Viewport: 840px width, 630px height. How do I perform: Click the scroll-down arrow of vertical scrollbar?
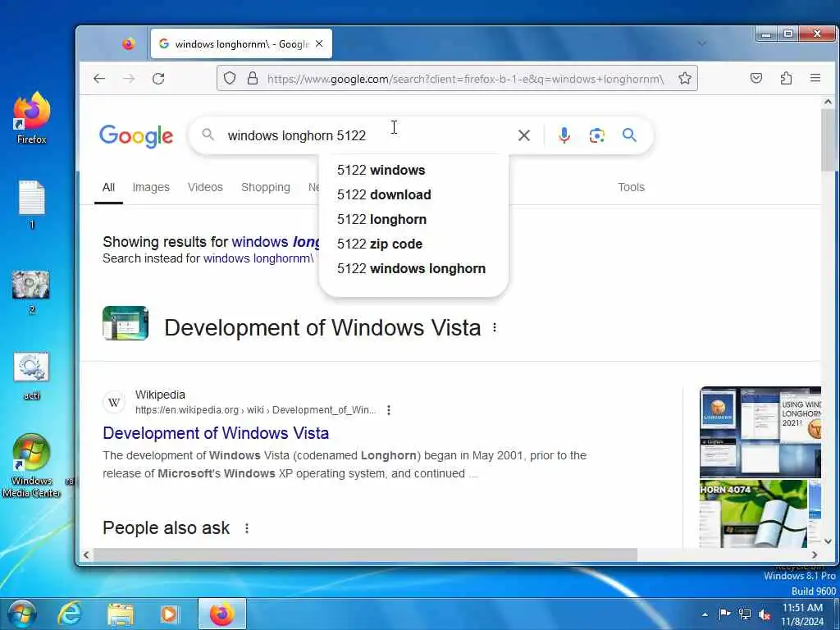[x=828, y=541]
